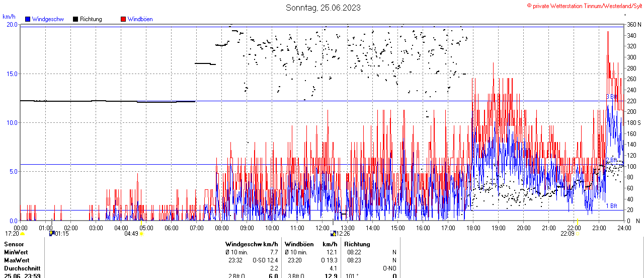Click the 08:00 time axis label
644x278 pixels.
(222, 228)
